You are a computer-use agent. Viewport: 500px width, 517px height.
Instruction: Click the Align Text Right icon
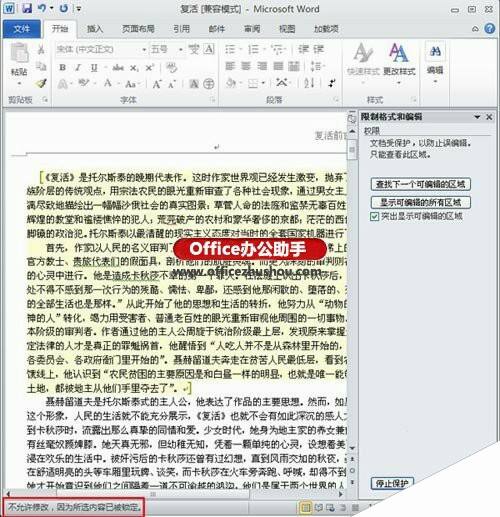pos(262,66)
